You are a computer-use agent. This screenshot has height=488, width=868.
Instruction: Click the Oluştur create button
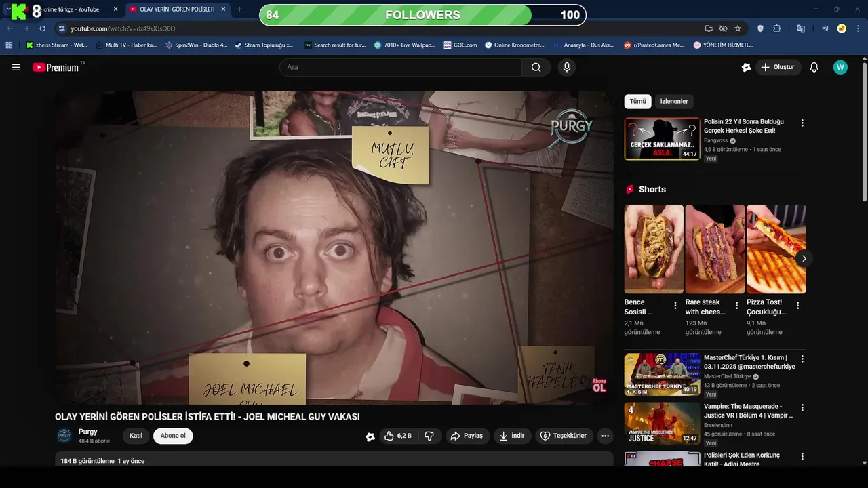[778, 67]
